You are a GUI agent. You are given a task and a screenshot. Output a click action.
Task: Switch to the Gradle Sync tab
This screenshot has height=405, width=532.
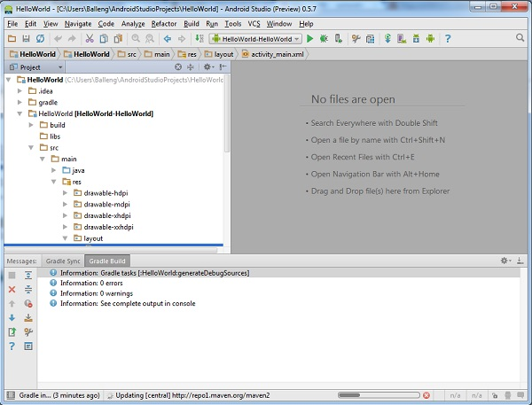point(63,261)
